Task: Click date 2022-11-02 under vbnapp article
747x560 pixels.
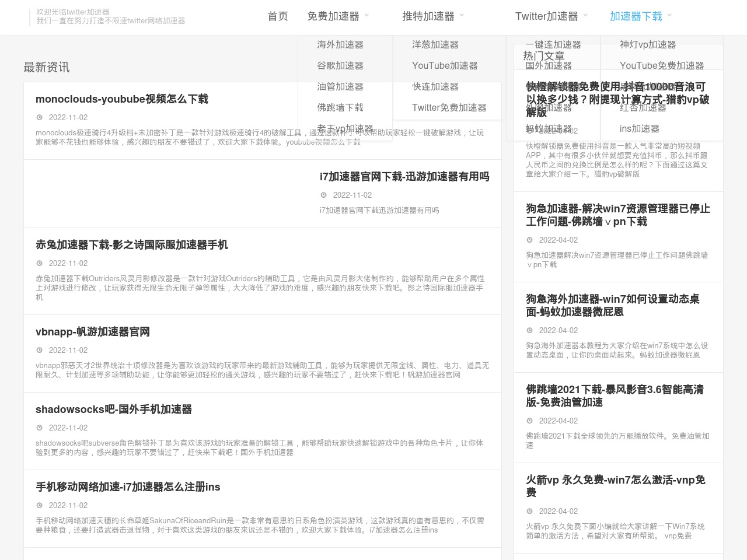Action: click(x=68, y=350)
